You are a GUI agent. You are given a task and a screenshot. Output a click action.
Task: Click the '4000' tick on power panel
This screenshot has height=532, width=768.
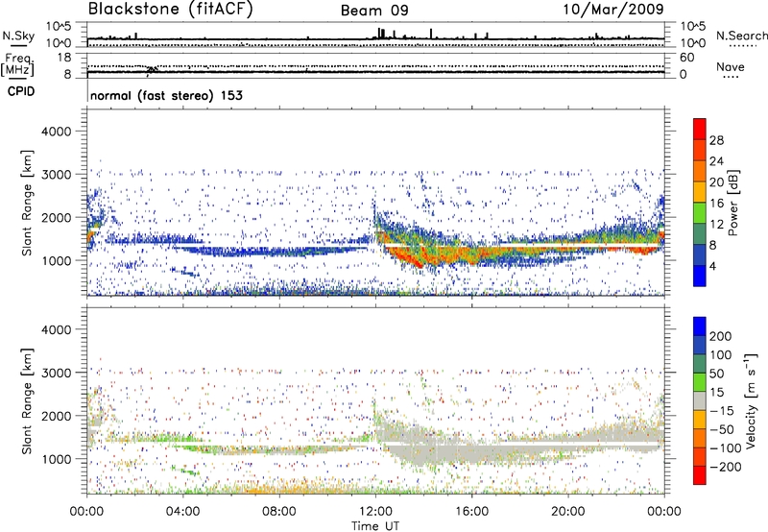pyautogui.click(x=56, y=132)
